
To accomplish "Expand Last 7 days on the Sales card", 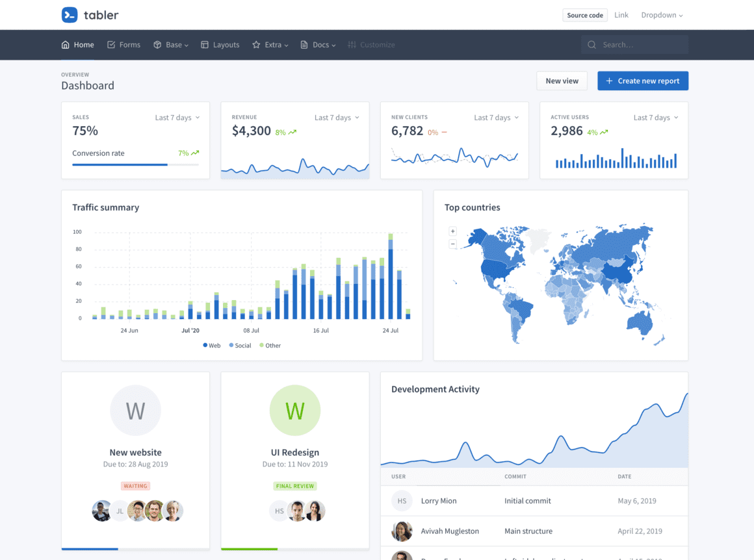I will point(177,118).
